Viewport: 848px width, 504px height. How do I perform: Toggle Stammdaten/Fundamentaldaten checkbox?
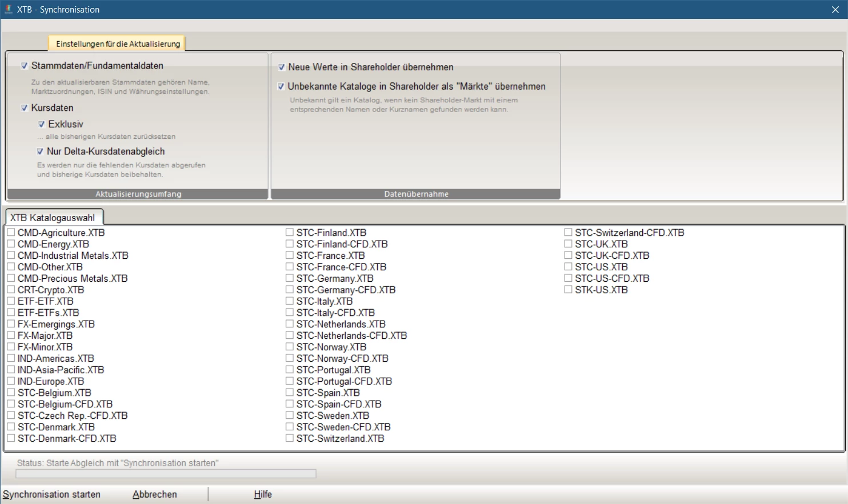tap(25, 66)
